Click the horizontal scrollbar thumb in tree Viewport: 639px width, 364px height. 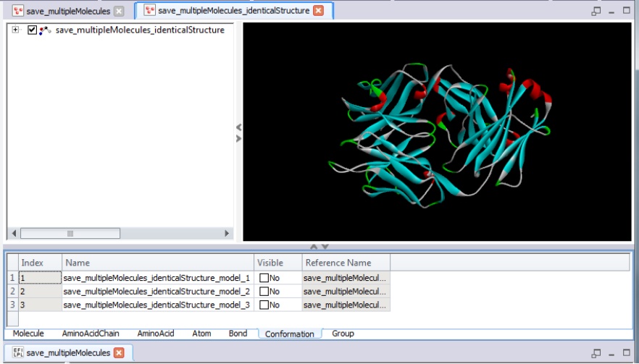pos(70,233)
